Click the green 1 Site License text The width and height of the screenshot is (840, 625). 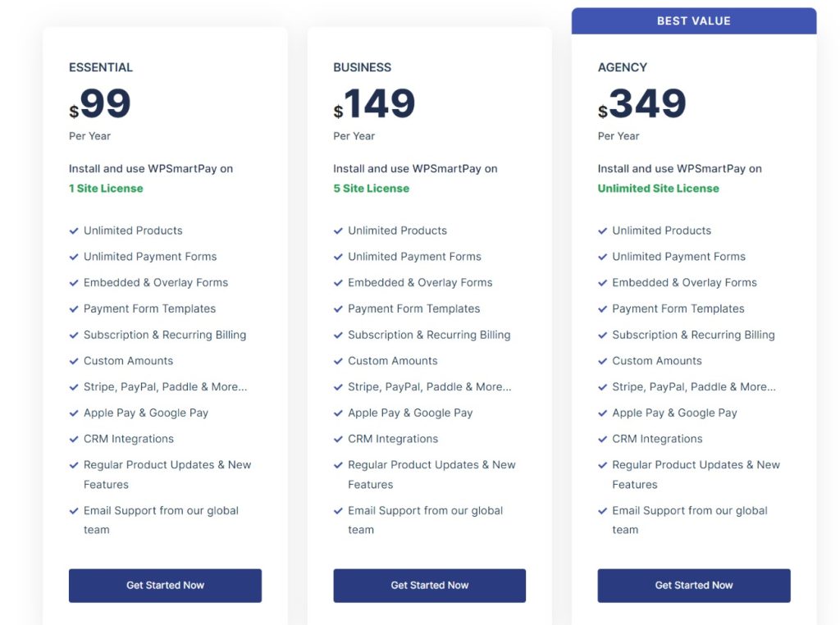pos(106,189)
